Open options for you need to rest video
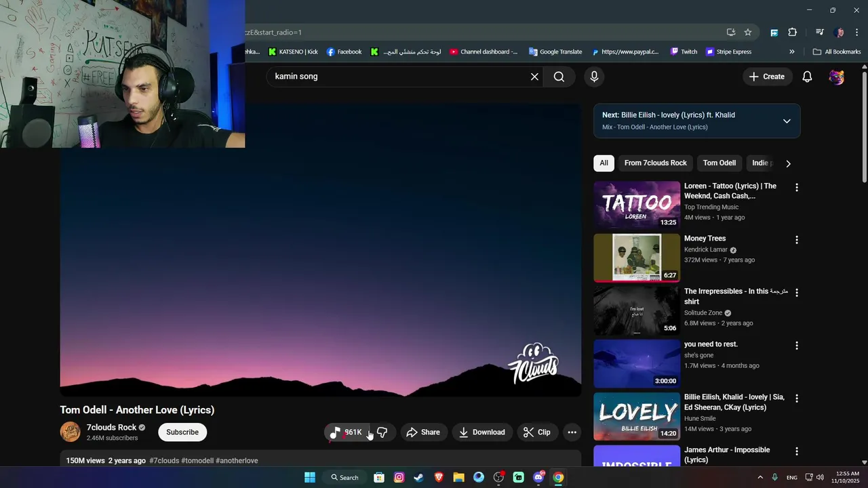The width and height of the screenshot is (868, 488). (797, 346)
